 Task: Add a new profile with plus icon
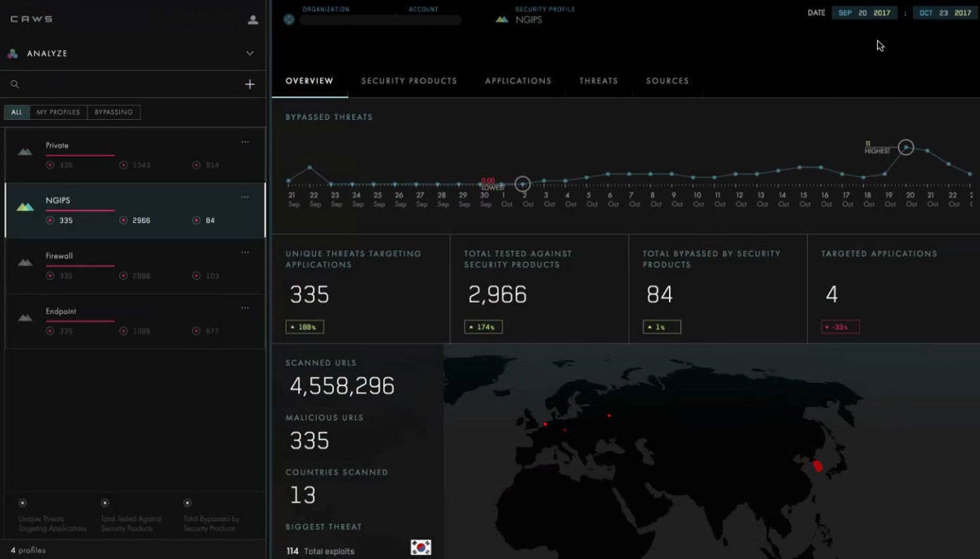(x=250, y=84)
